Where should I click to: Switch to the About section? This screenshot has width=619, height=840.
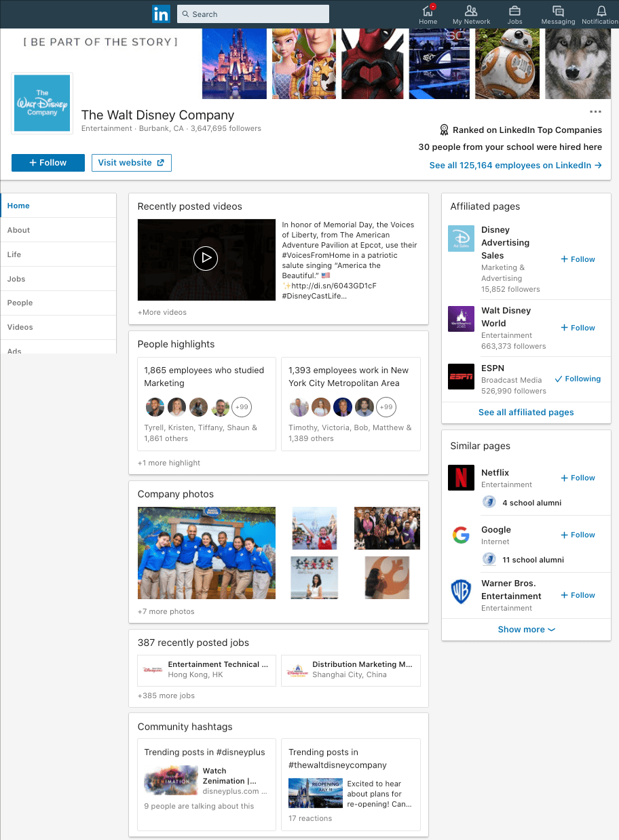(x=18, y=230)
